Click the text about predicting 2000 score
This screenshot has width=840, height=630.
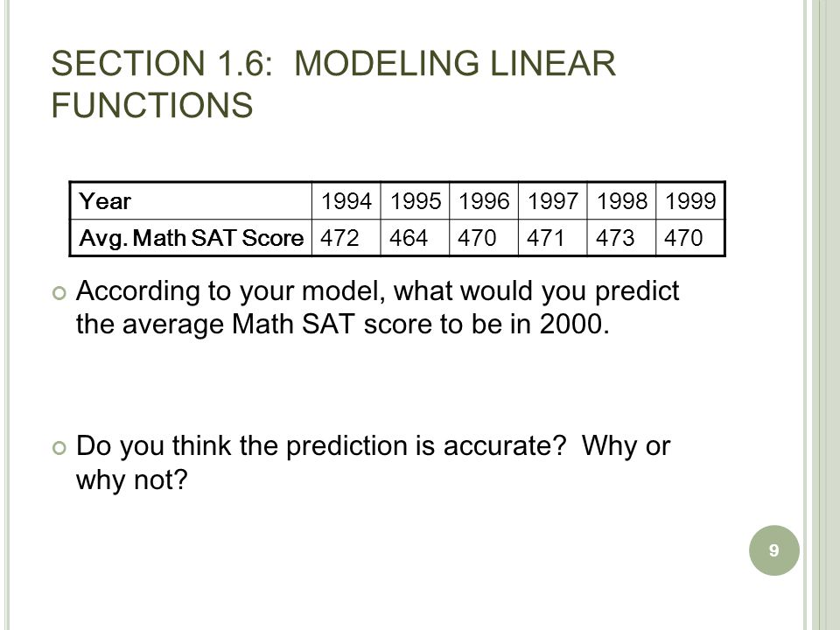pos(377,307)
